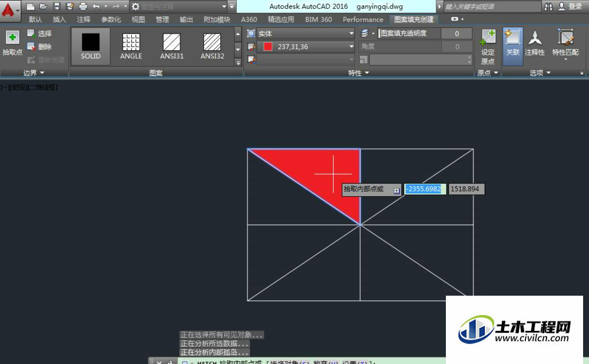Select the ANSI31 hatch pattern

tap(171, 46)
